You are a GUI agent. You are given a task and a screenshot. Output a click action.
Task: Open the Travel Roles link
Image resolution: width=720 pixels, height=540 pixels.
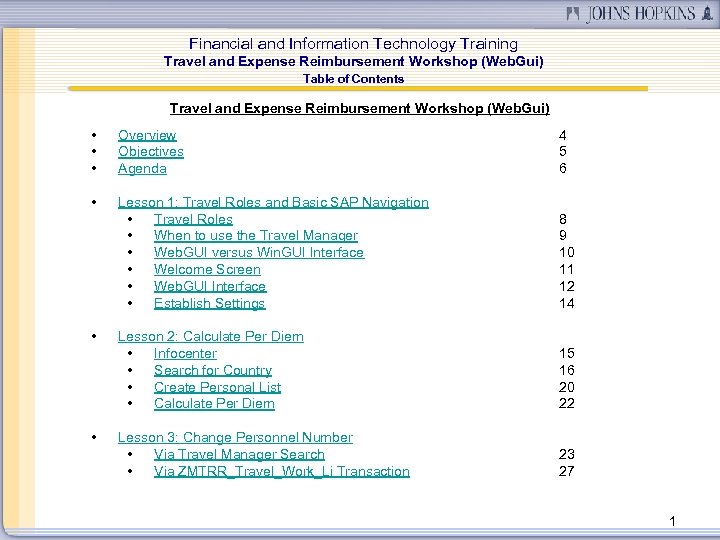point(193,219)
